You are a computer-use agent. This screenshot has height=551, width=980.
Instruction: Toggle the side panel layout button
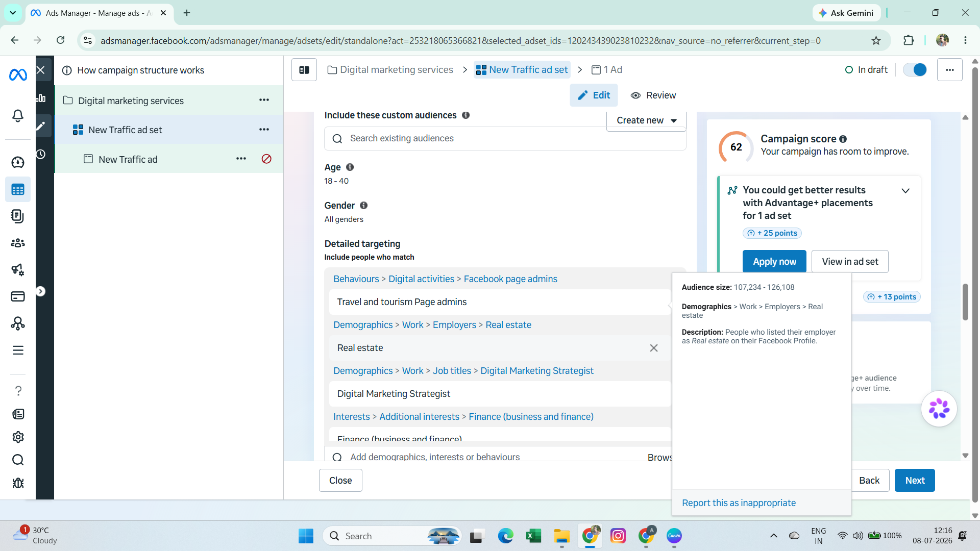click(304, 70)
